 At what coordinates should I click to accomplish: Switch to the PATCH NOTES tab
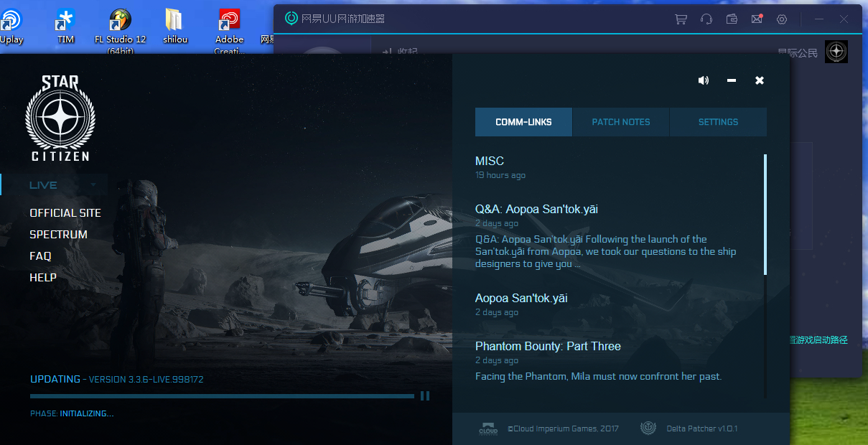click(621, 122)
